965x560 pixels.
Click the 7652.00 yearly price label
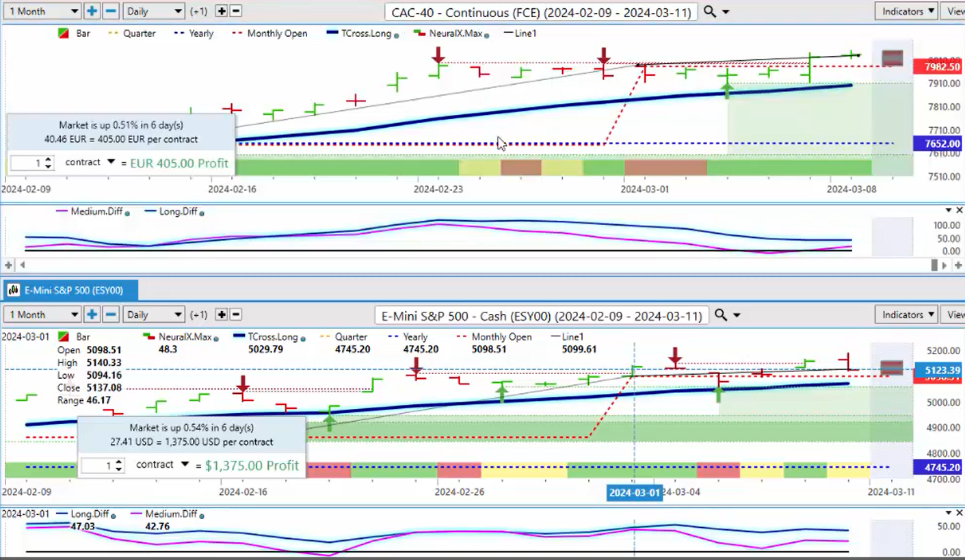[x=938, y=144]
